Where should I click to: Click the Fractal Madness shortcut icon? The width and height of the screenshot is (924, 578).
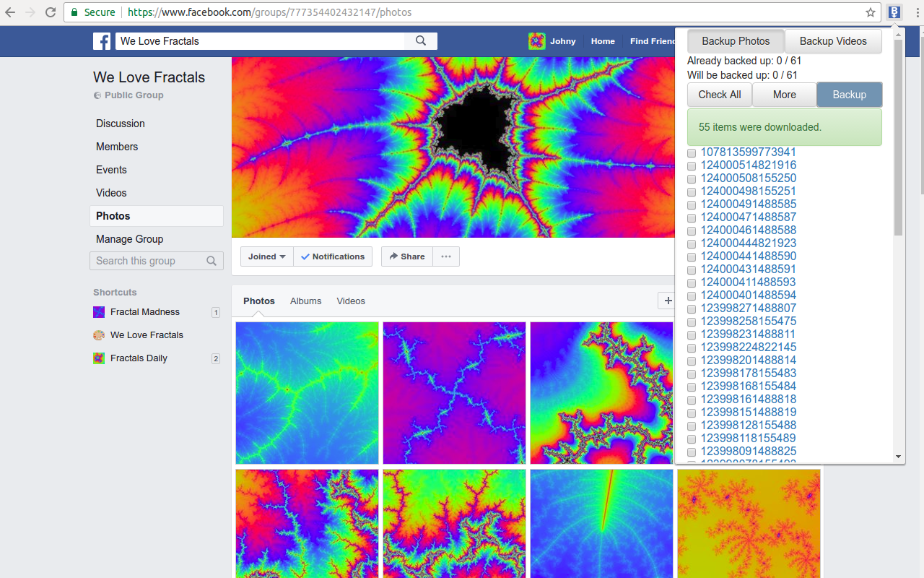point(98,311)
